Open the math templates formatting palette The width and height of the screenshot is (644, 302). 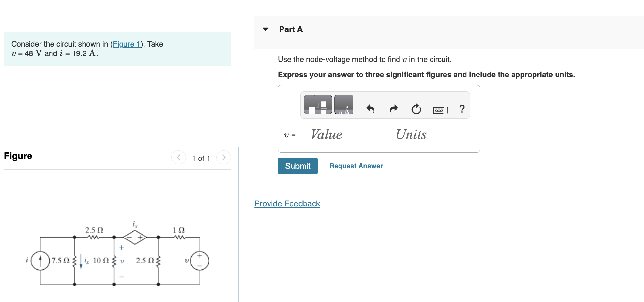click(x=317, y=104)
